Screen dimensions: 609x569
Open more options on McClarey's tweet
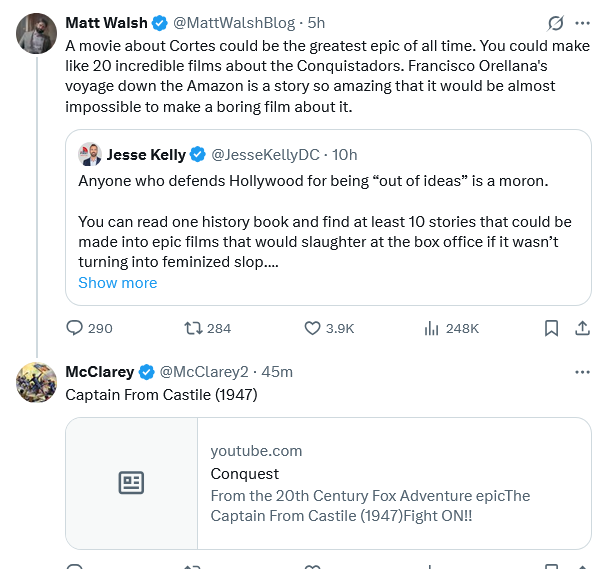583,372
